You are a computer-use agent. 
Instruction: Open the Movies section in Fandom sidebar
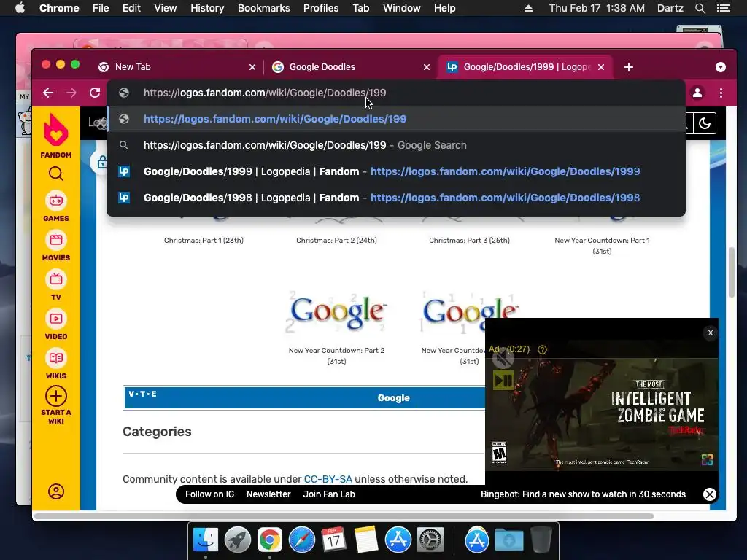coord(56,245)
